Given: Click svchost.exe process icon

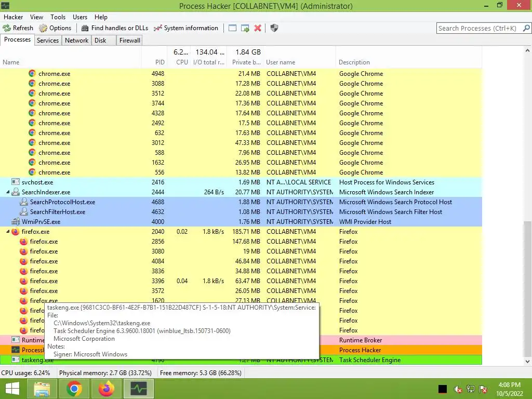Looking at the screenshot, I should coord(15,182).
